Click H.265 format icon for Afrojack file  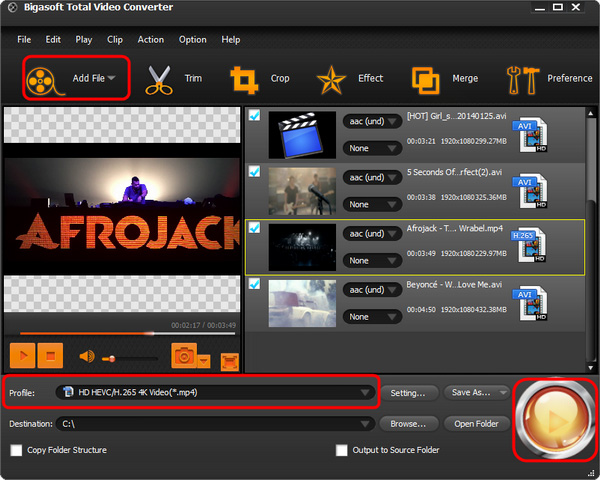[x=530, y=245]
